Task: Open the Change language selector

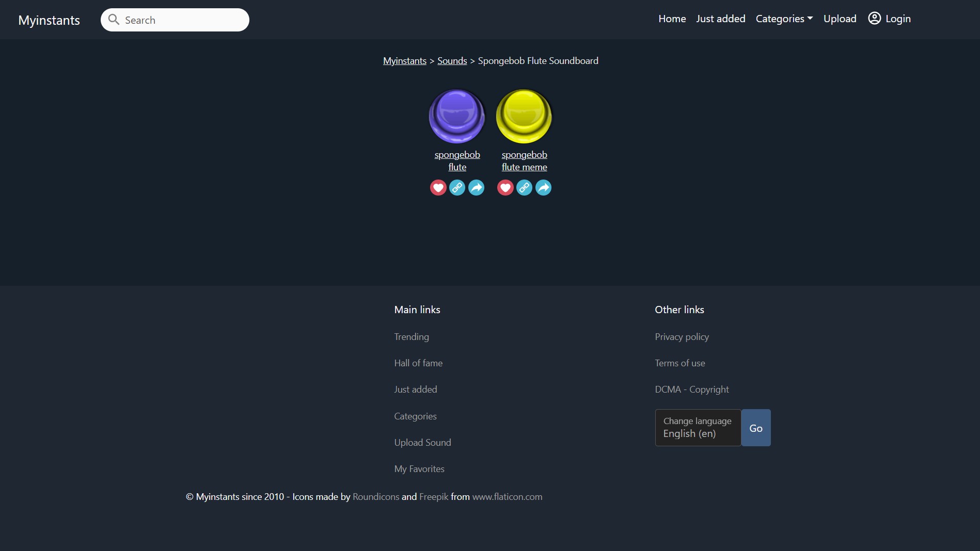Action: 698,428
